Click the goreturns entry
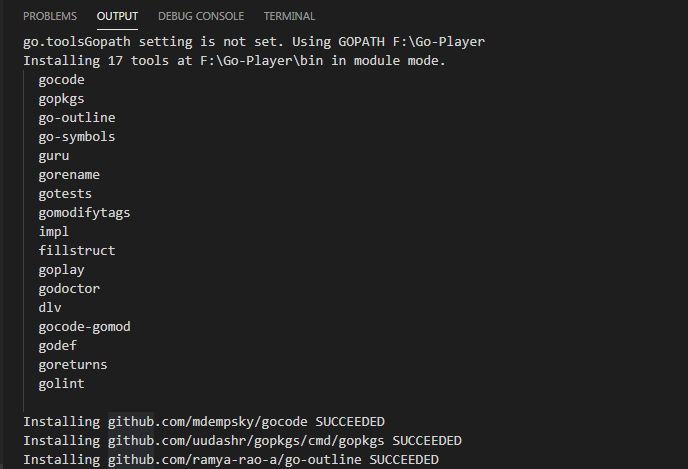Viewport: 688px width, 469px height. [x=73, y=365]
